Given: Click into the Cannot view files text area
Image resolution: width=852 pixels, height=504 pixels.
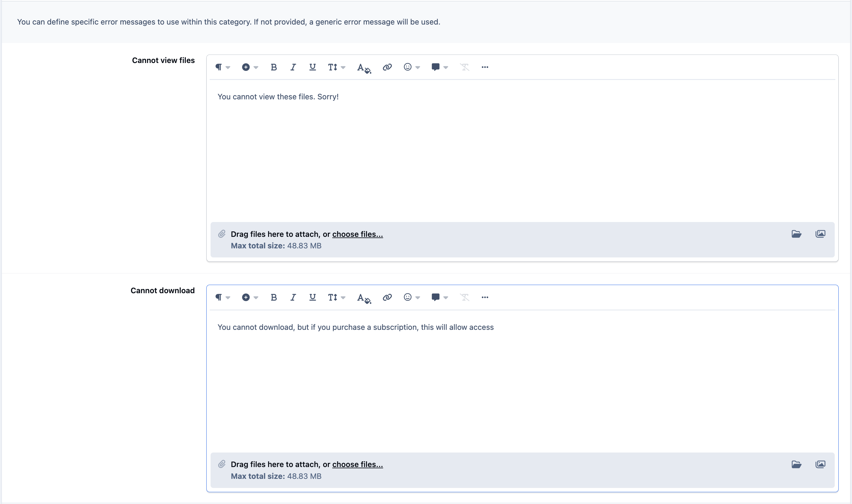Looking at the screenshot, I should [522, 151].
